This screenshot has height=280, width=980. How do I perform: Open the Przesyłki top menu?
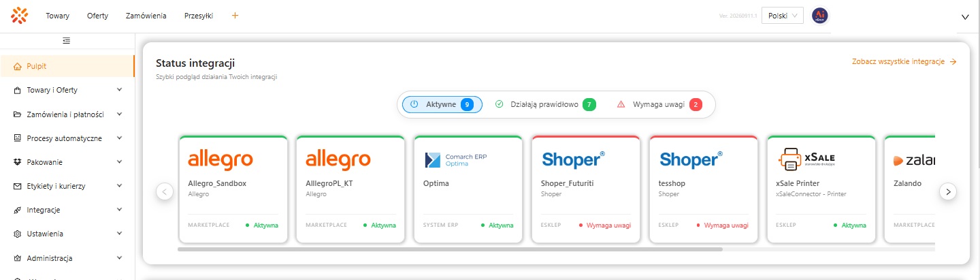[x=199, y=16]
